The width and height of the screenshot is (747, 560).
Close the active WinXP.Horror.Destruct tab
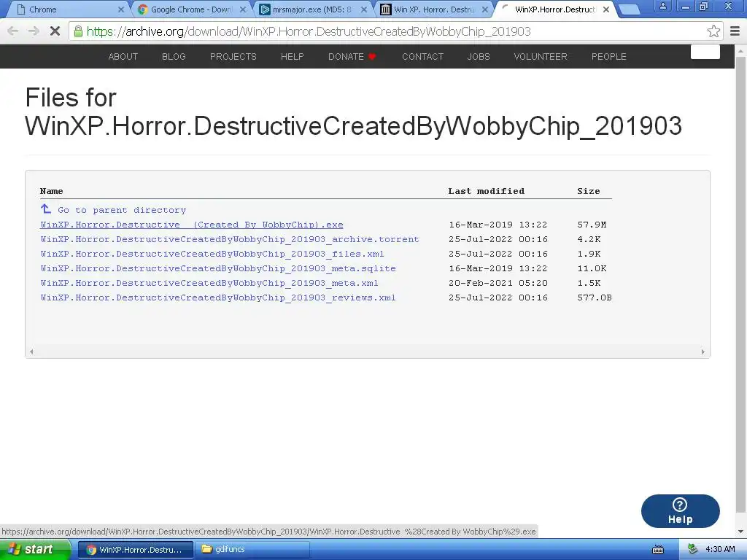tap(606, 9)
